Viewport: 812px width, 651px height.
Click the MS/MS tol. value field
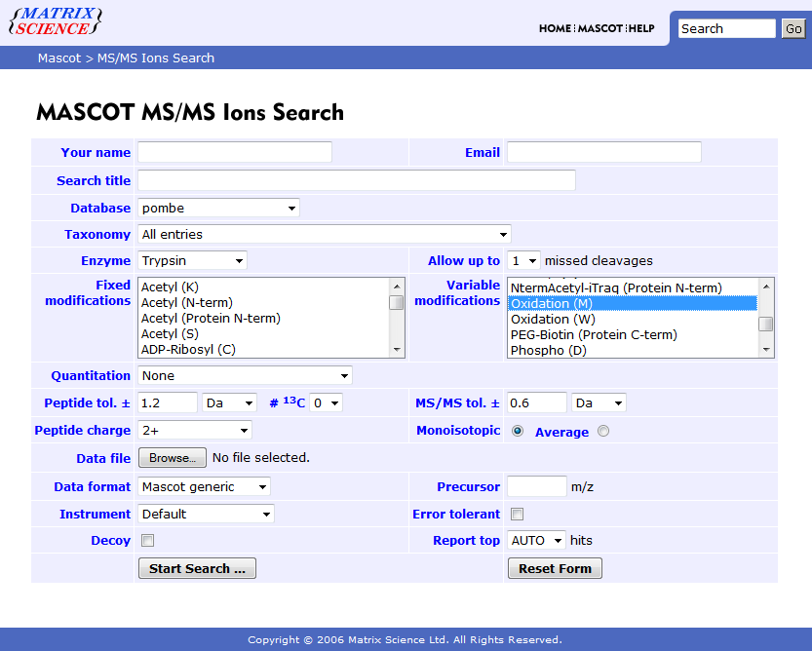pos(536,402)
